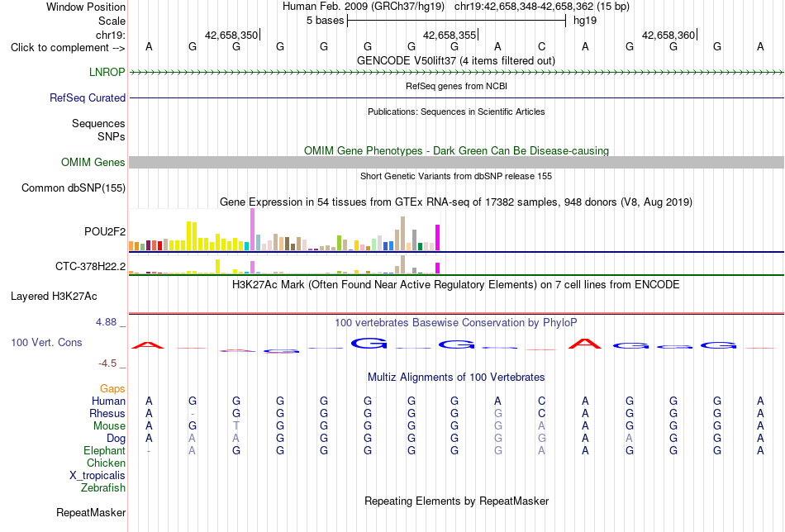785x532 pixels.
Task: Open the OMIM Gene Phenotypes track title
Action: coord(457,150)
